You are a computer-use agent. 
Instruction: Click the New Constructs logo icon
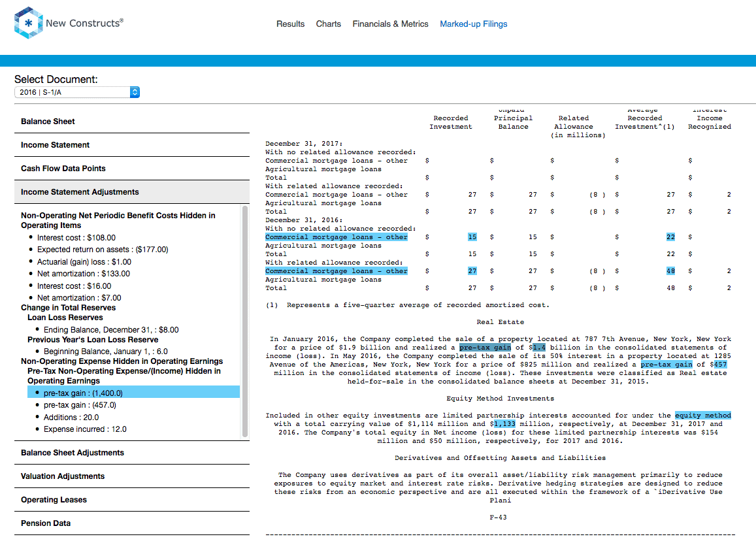(x=29, y=23)
